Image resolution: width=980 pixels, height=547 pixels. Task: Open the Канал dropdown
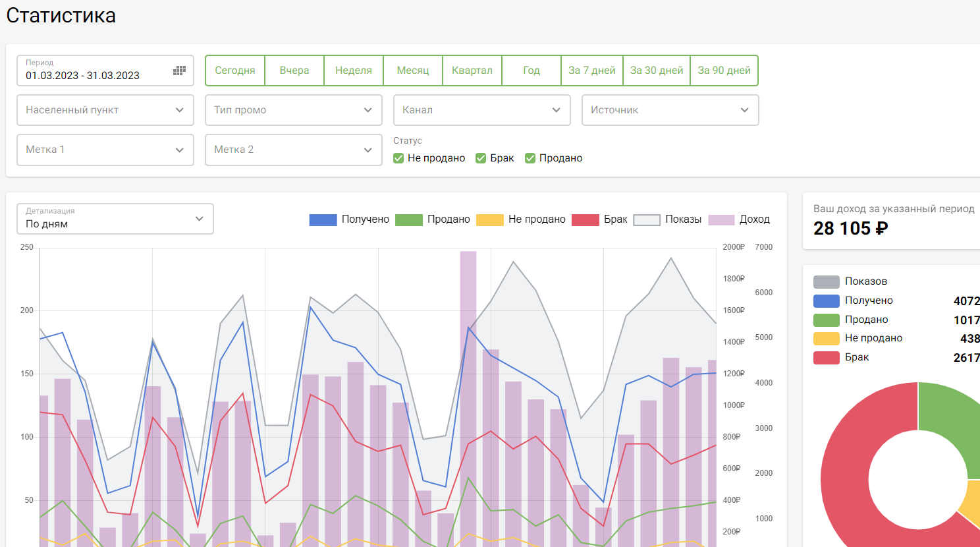click(x=482, y=110)
